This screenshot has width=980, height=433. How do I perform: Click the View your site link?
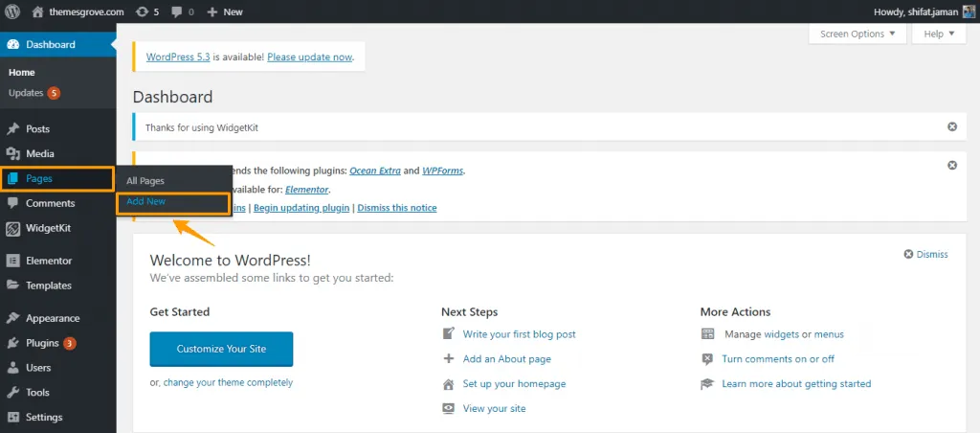tap(495, 409)
